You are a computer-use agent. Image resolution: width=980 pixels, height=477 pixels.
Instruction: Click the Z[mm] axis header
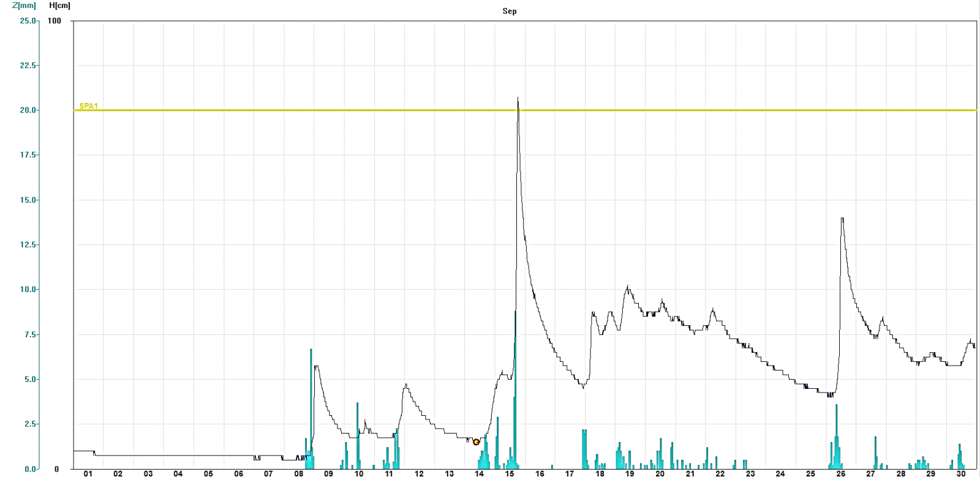24,6
